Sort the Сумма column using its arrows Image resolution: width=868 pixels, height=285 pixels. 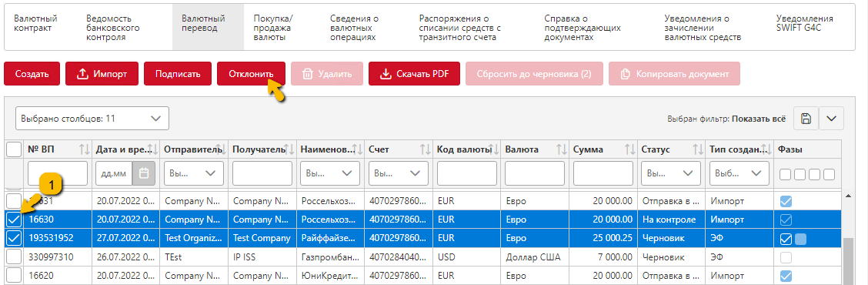click(x=629, y=149)
